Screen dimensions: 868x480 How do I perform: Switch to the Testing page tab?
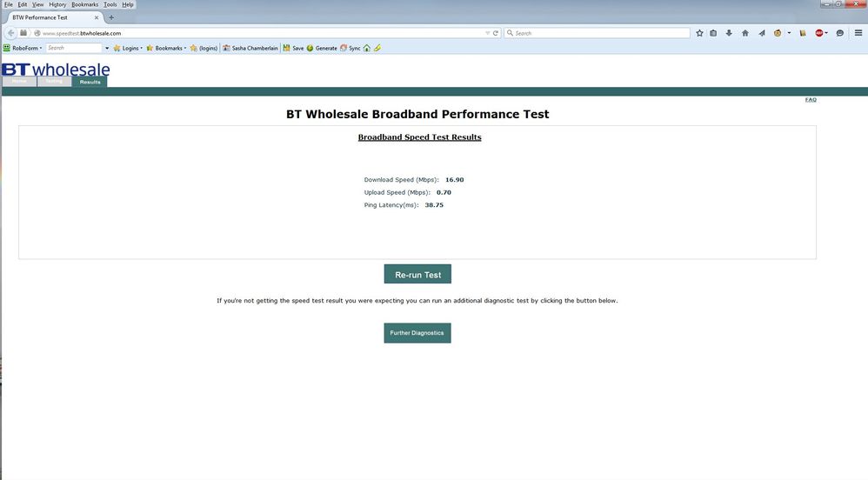pos(54,82)
